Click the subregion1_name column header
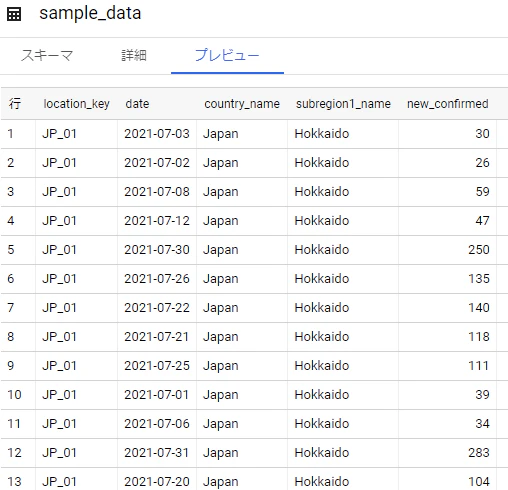Image resolution: width=508 pixels, height=490 pixels. tap(343, 104)
